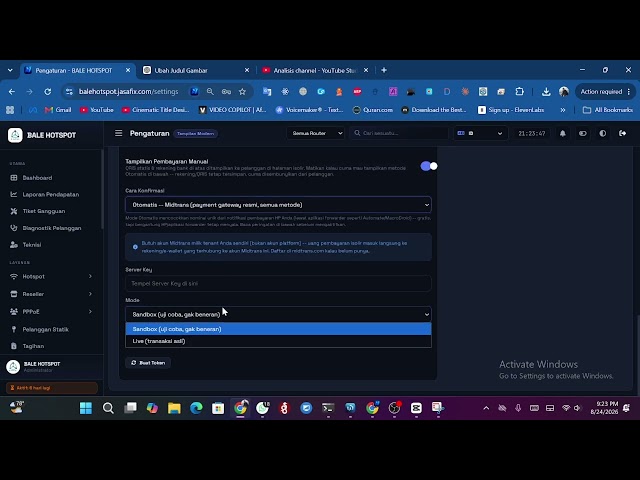Open browser downloads icon
Image resolution: width=640 pixels, height=480 pixels.
546,91
